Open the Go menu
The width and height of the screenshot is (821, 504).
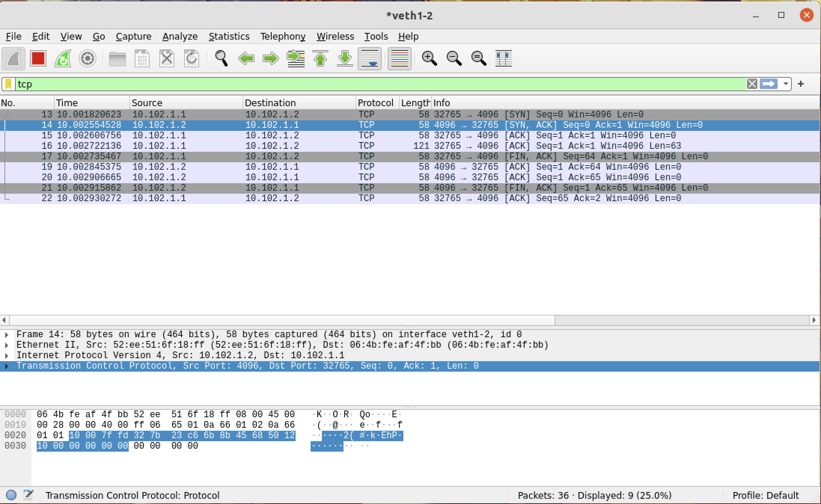click(x=99, y=36)
